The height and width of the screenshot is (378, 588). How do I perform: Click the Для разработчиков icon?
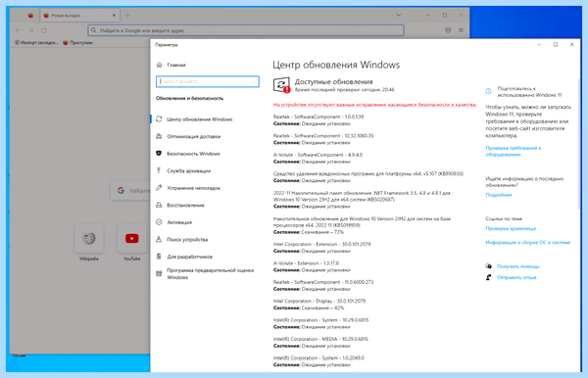[159, 257]
